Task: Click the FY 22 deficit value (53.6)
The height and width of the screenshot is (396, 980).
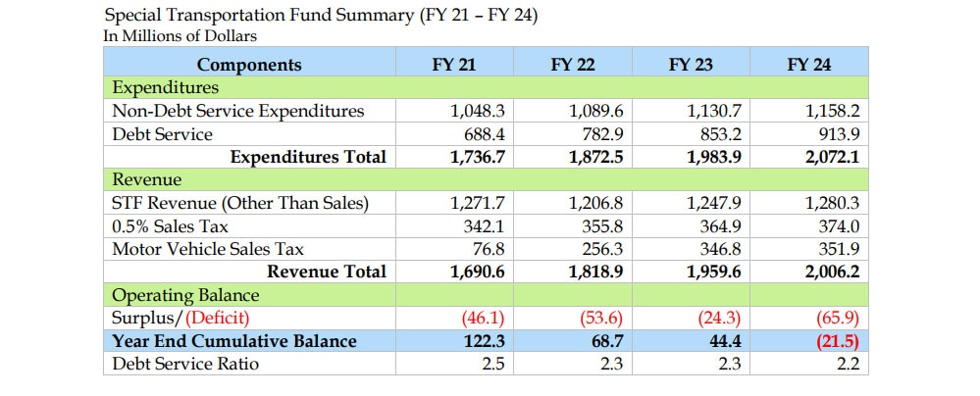Action: [602, 318]
